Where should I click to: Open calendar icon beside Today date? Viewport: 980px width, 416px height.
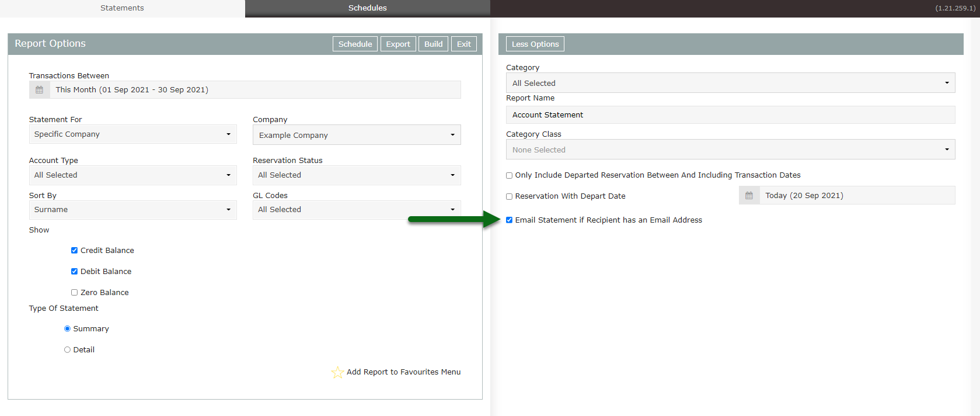pos(749,196)
